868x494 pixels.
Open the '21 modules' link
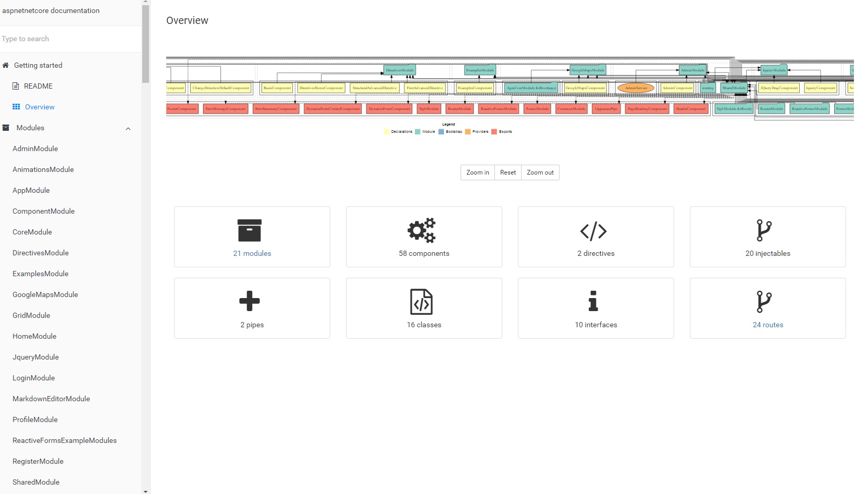click(252, 253)
